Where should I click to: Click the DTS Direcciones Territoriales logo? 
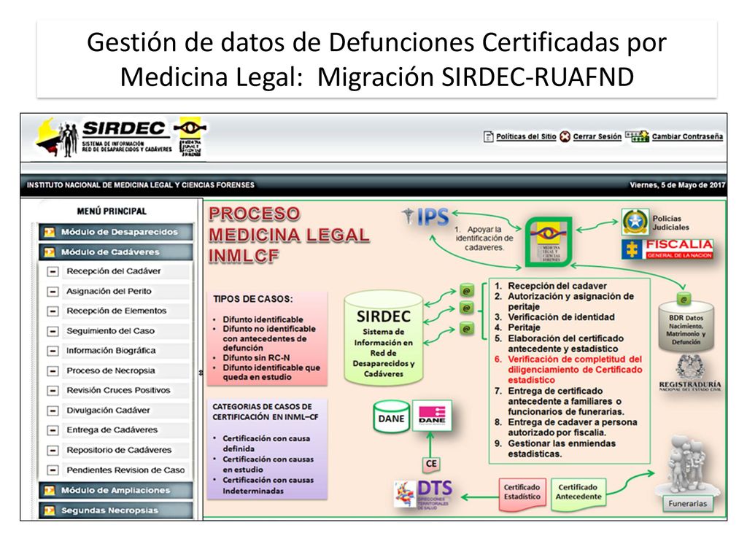(424, 495)
